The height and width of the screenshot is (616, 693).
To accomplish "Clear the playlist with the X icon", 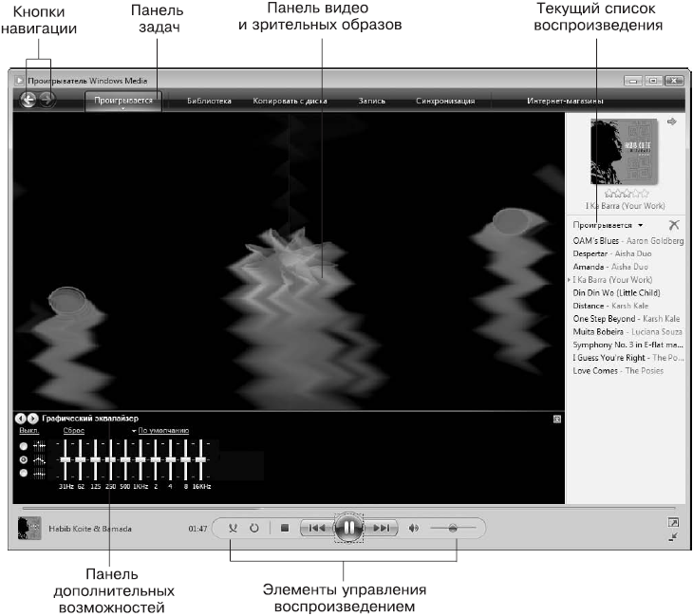I will [x=674, y=225].
